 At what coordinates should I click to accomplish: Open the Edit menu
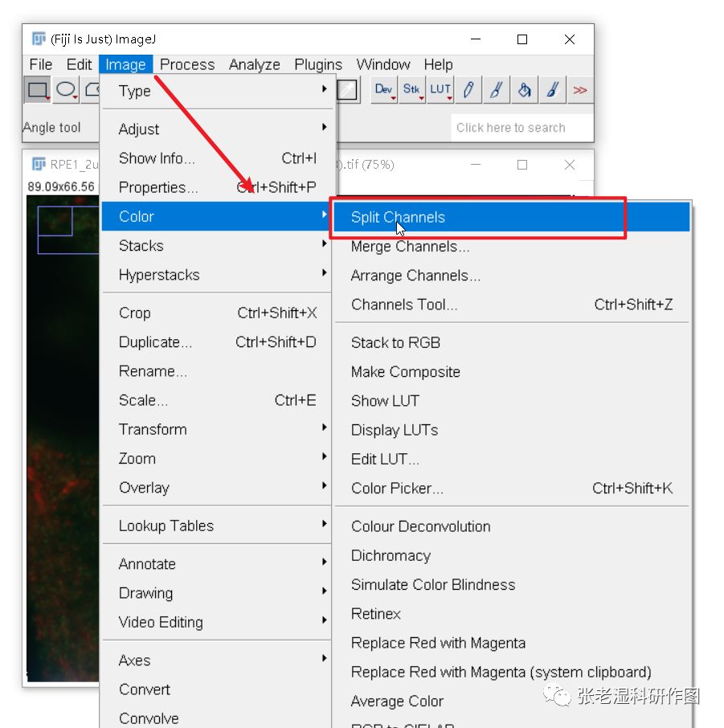(79, 64)
